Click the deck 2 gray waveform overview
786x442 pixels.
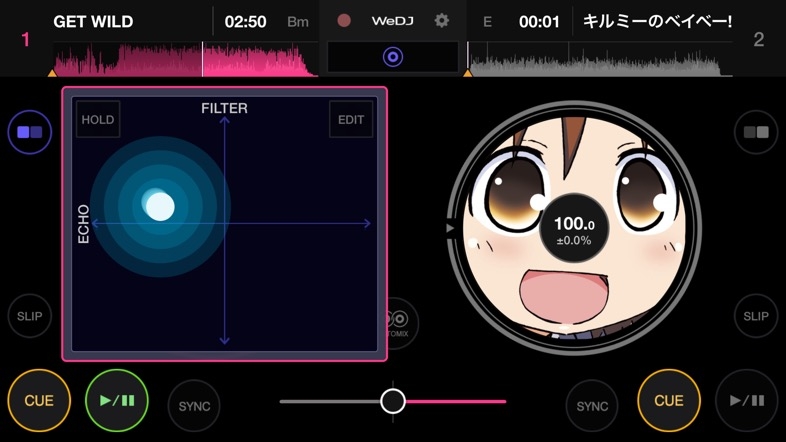tap(600, 59)
